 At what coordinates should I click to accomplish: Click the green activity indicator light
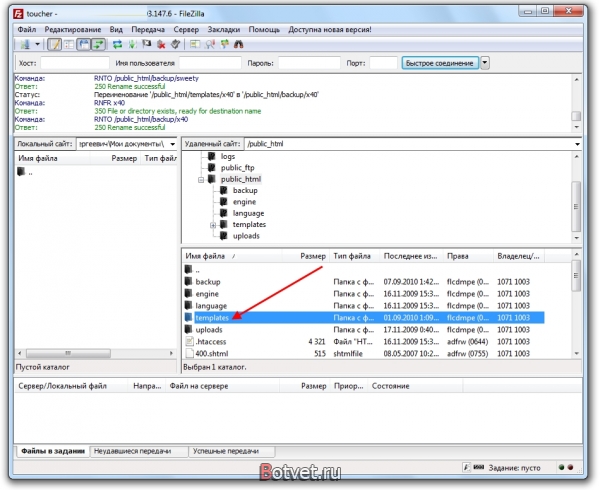[561, 467]
